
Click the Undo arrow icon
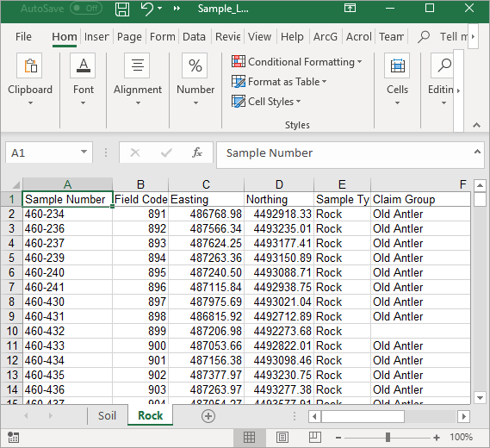pyautogui.click(x=147, y=9)
